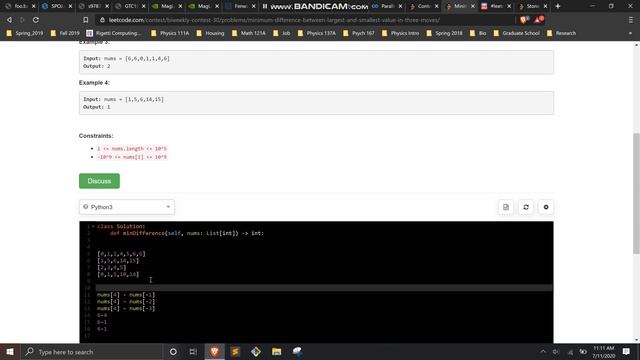Click the Cortana circle icon in taskbar
Screen dimensions: 640x360
tap(173, 351)
